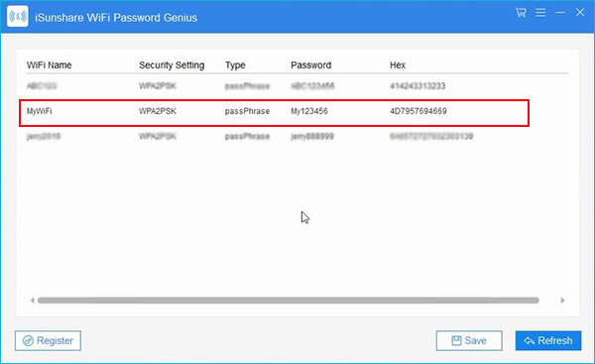This screenshot has width=595, height=364.
Task: Click the Type column header
Action: 235,65
